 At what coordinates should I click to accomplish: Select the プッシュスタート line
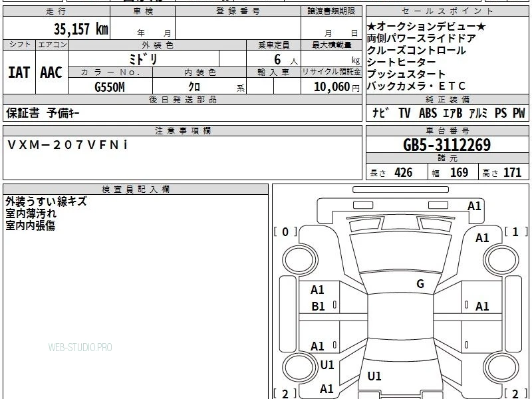406,74
